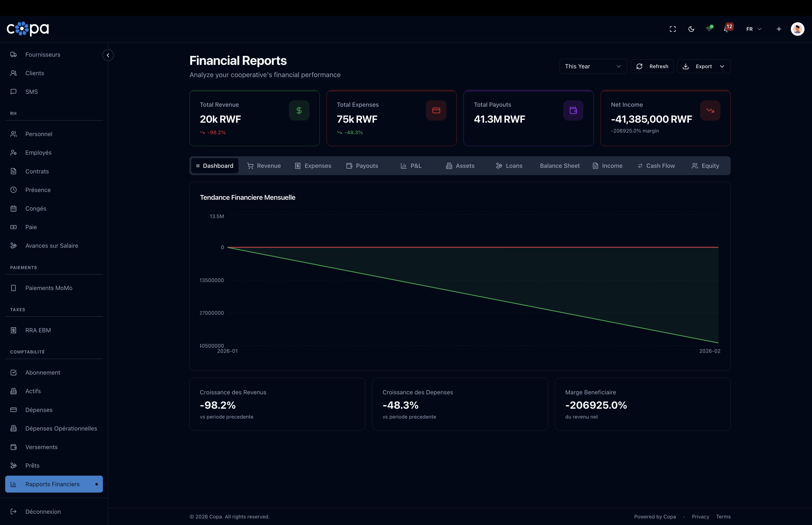Switch to the Cash Flow tab
The width and height of the screenshot is (812, 525).
(x=656, y=166)
